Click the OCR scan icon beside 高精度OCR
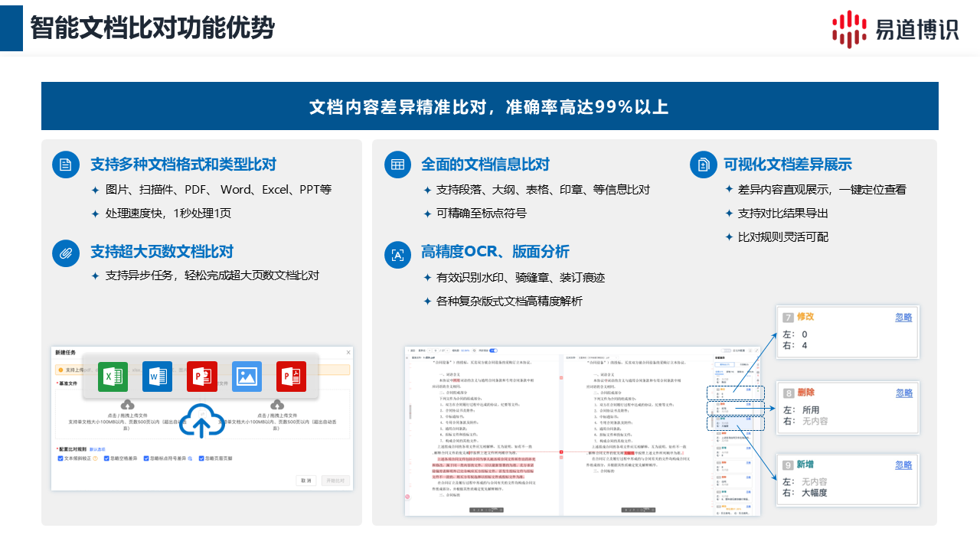This screenshot has width=980, height=551. click(397, 255)
